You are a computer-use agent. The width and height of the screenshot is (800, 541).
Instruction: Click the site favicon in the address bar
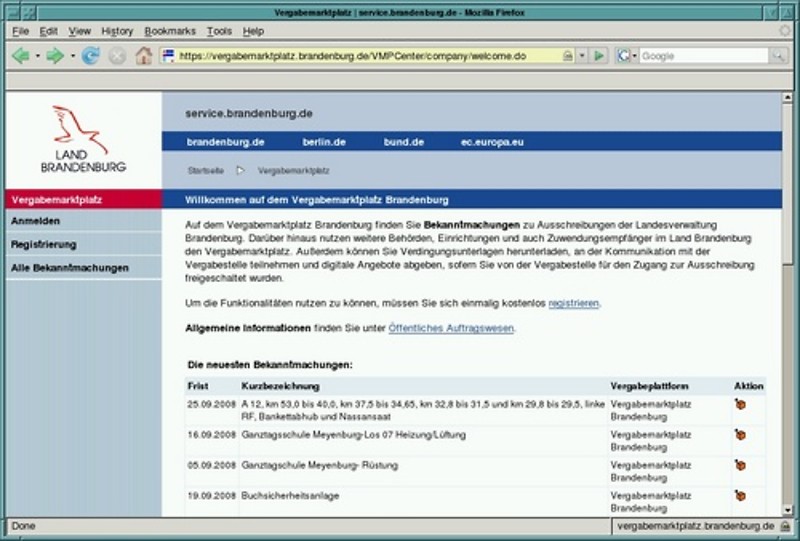click(x=168, y=56)
